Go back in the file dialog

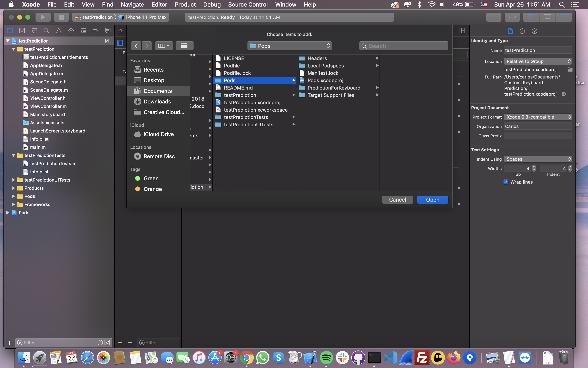click(x=136, y=46)
